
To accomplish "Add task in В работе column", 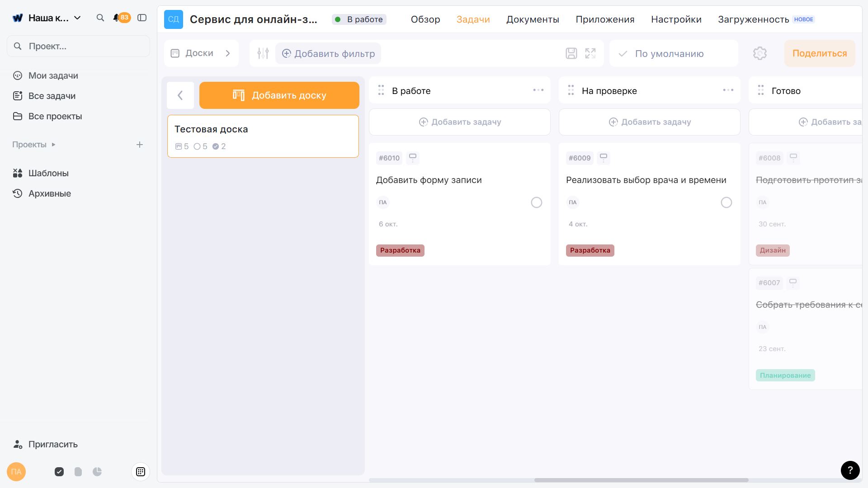I will 460,122.
